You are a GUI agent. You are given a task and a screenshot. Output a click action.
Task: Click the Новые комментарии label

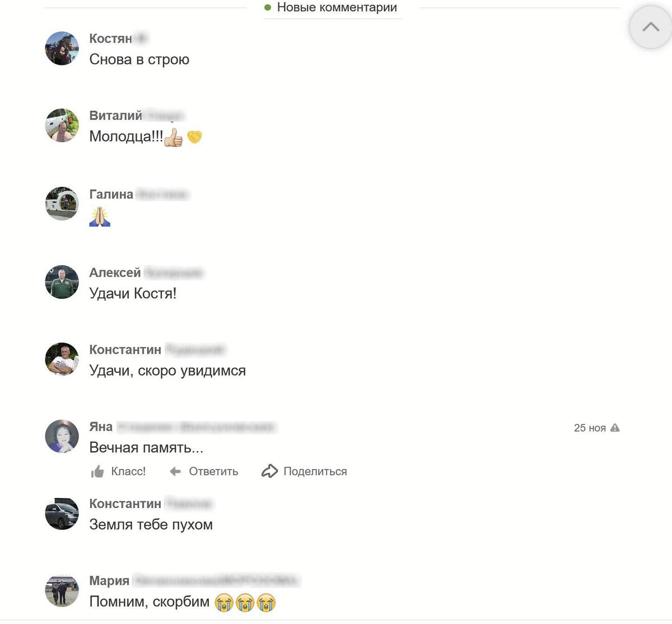click(337, 7)
